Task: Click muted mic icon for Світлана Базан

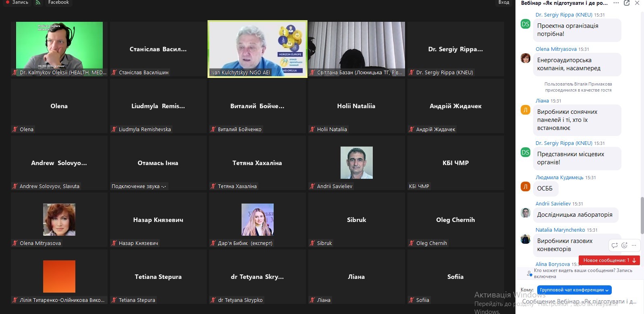Action: point(313,73)
